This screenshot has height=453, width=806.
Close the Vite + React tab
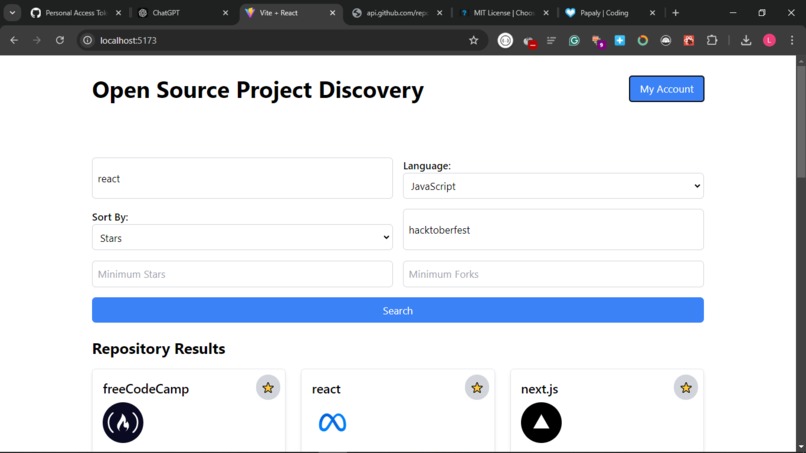point(333,13)
